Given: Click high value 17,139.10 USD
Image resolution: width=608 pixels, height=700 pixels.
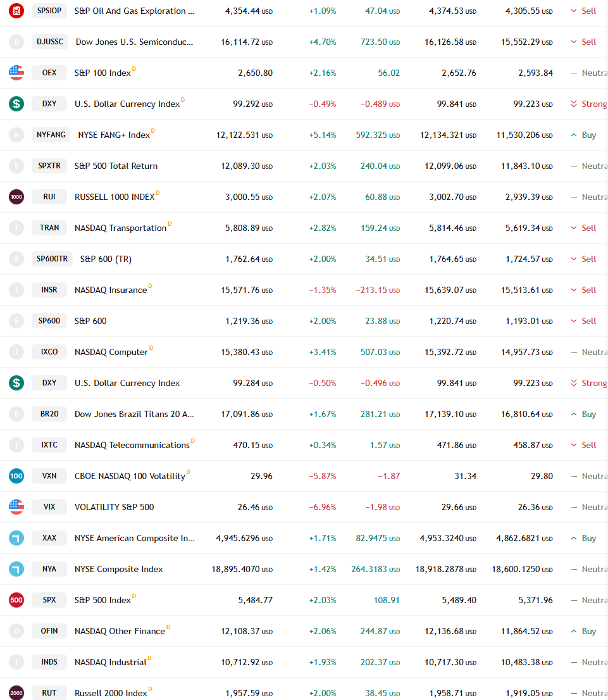Looking at the screenshot, I should pos(450,414).
